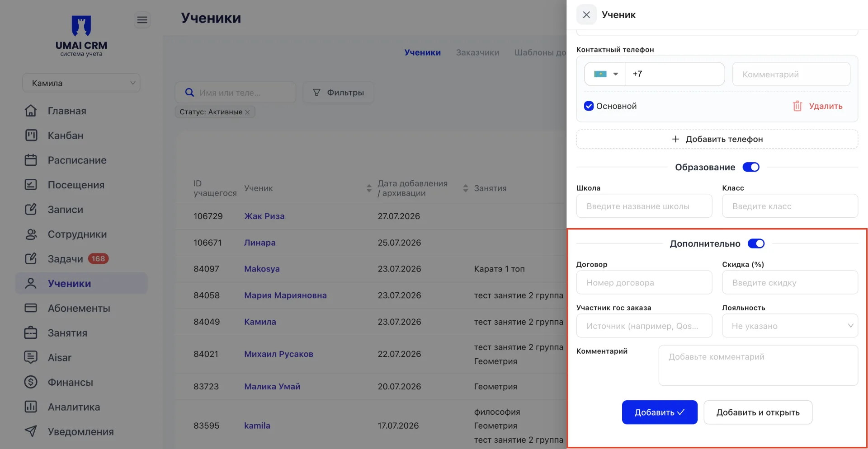Click Каратэ 1 топ cell
This screenshot has width=868, height=449.
[x=499, y=269]
